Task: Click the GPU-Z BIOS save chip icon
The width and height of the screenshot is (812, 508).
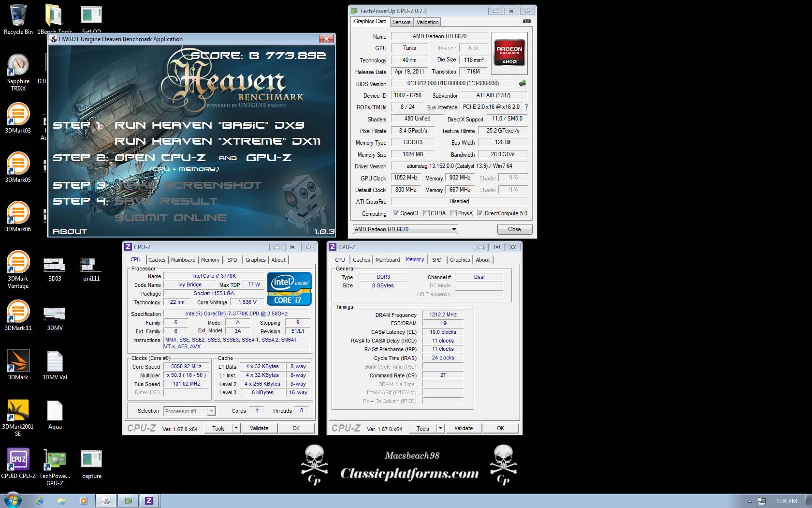Action: pyautogui.click(x=522, y=83)
